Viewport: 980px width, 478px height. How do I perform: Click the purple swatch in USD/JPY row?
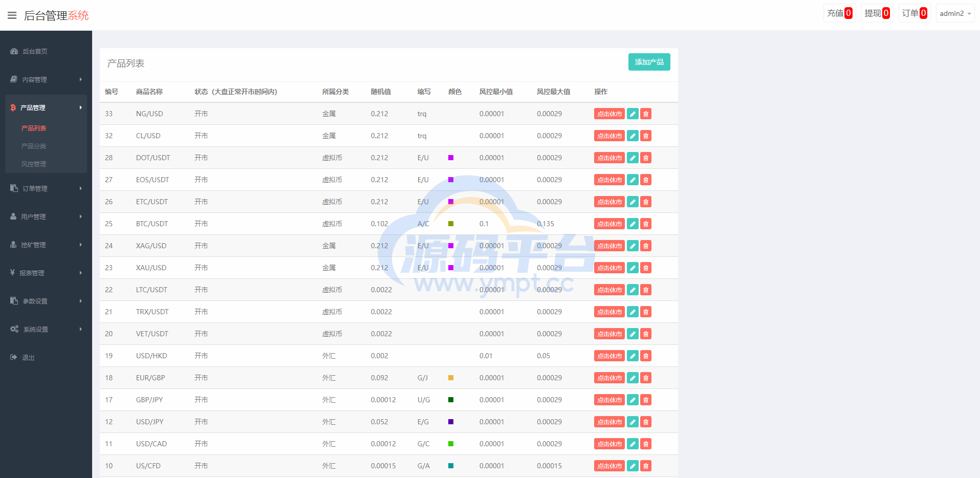tap(451, 422)
